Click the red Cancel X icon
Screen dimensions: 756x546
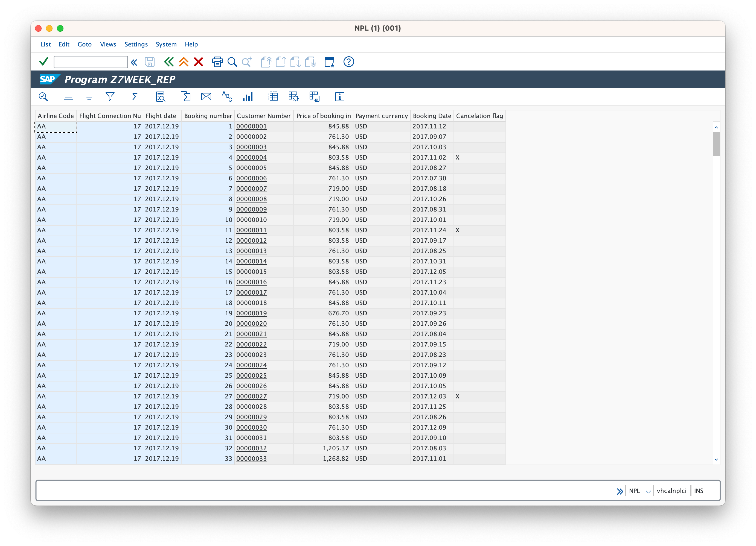pyautogui.click(x=198, y=62)
